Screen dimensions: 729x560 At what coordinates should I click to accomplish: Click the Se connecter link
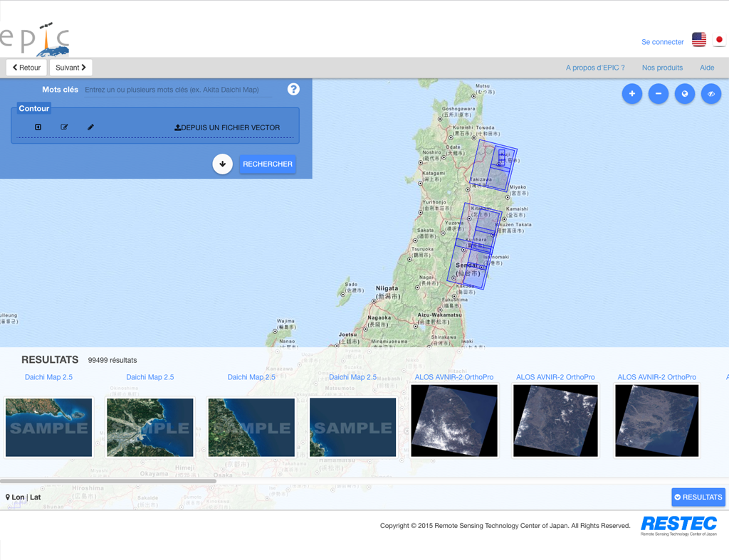point(663,42)
